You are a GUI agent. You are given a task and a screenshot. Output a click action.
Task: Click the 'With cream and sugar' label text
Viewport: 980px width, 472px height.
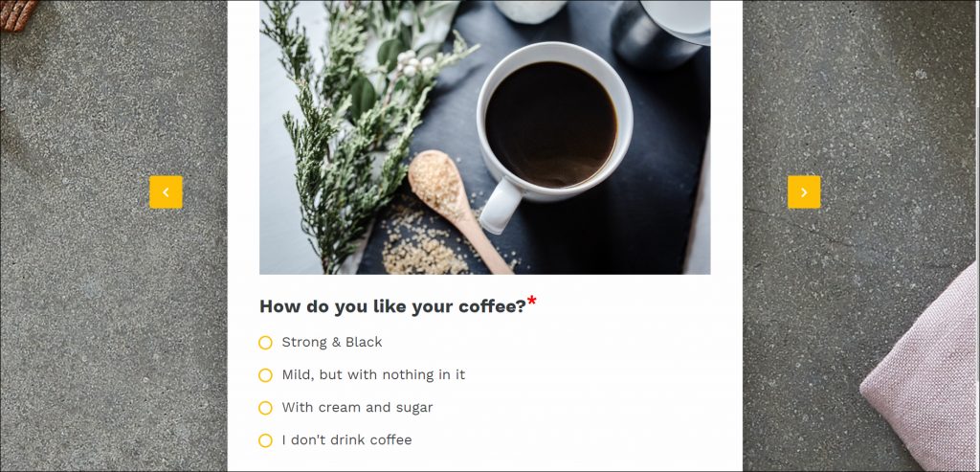357,407
